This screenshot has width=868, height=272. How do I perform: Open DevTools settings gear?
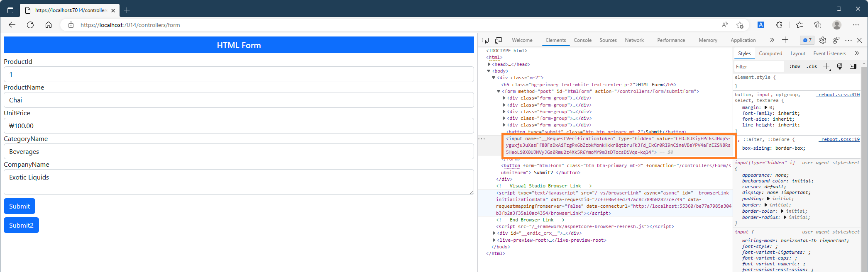(823, 40)
